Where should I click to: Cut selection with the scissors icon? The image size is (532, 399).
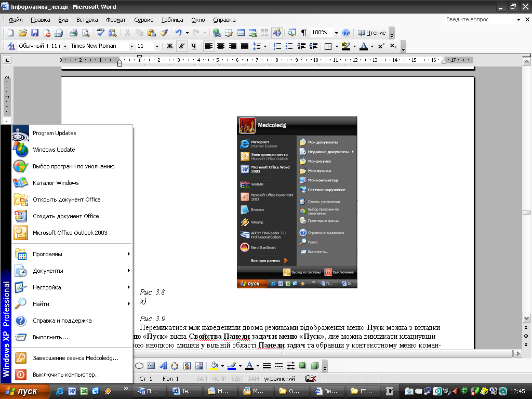(x=128, y=33)
